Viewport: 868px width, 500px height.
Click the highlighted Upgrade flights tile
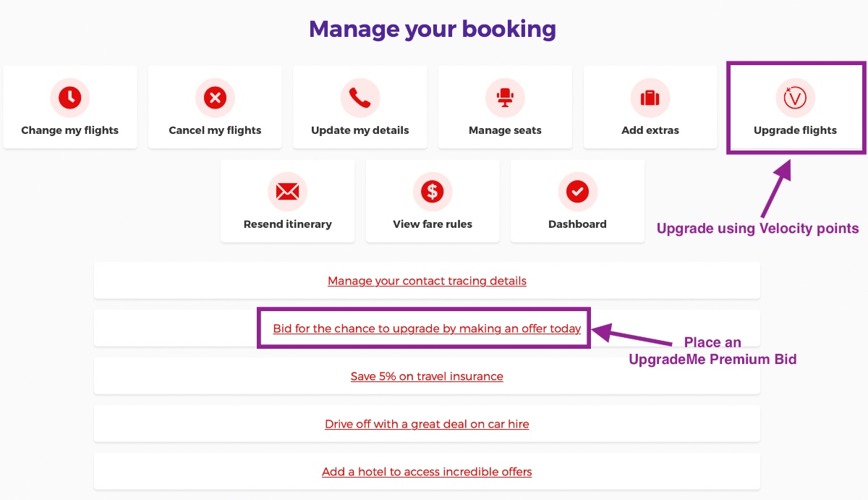(794, 107)
